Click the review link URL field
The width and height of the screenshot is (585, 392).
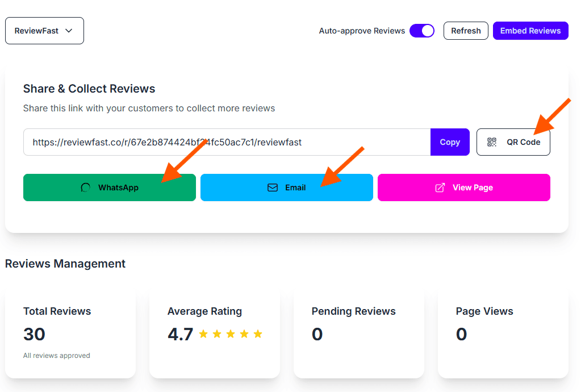(x=227, y=142)
